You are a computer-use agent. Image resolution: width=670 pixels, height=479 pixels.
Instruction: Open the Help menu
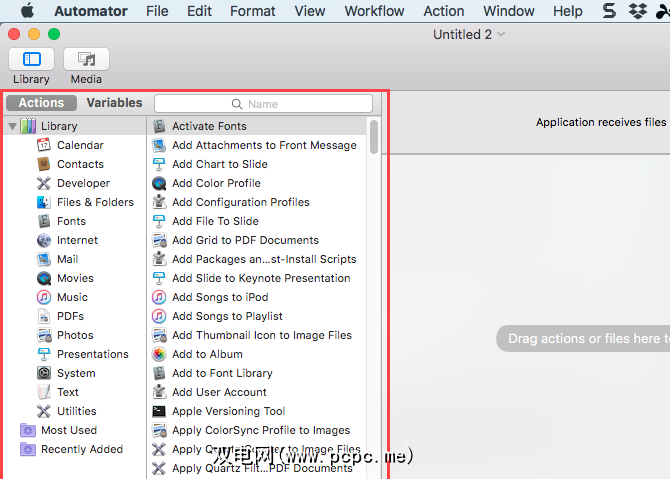coord(567,11)
